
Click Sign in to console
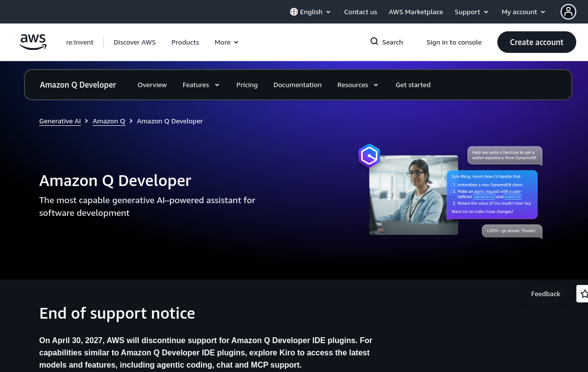[x=454, y=42]
